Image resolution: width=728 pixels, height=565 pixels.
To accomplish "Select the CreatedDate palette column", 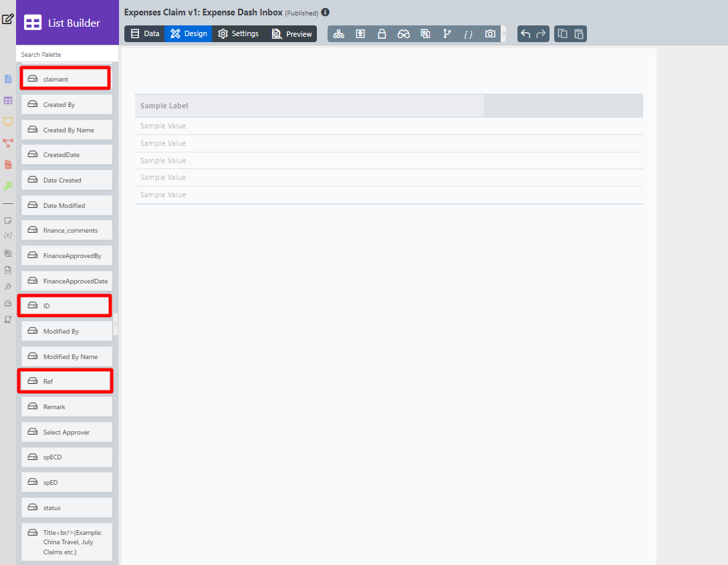I will [67, 154].
